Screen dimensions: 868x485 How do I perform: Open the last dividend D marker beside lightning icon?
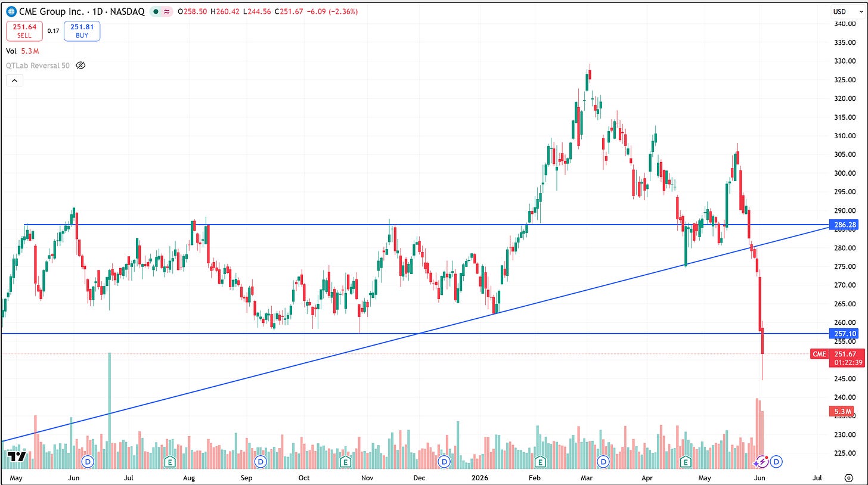[x=777, y=462]
